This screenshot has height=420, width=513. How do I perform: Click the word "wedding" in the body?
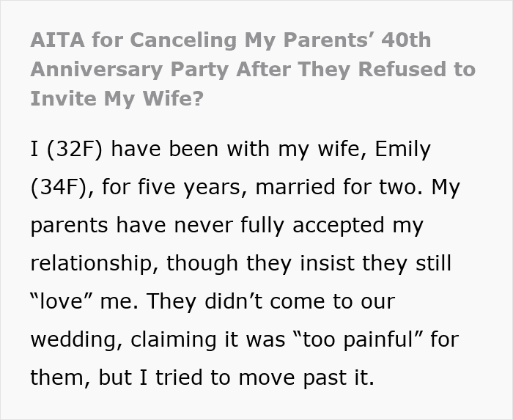(73, 339)
